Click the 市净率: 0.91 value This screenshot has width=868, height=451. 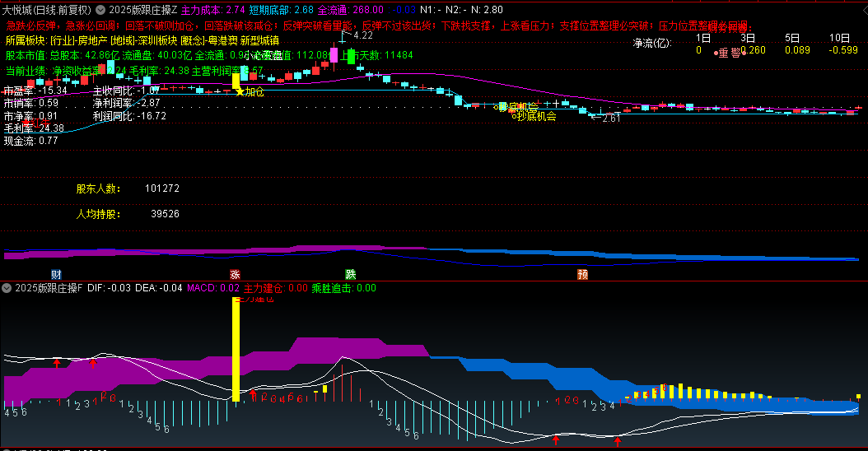point(30,116)
